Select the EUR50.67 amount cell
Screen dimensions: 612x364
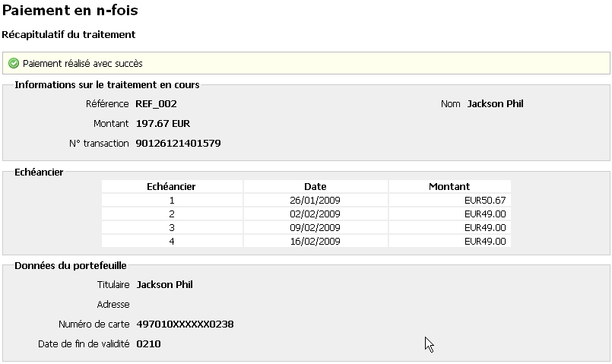click(x=485, y=201)
